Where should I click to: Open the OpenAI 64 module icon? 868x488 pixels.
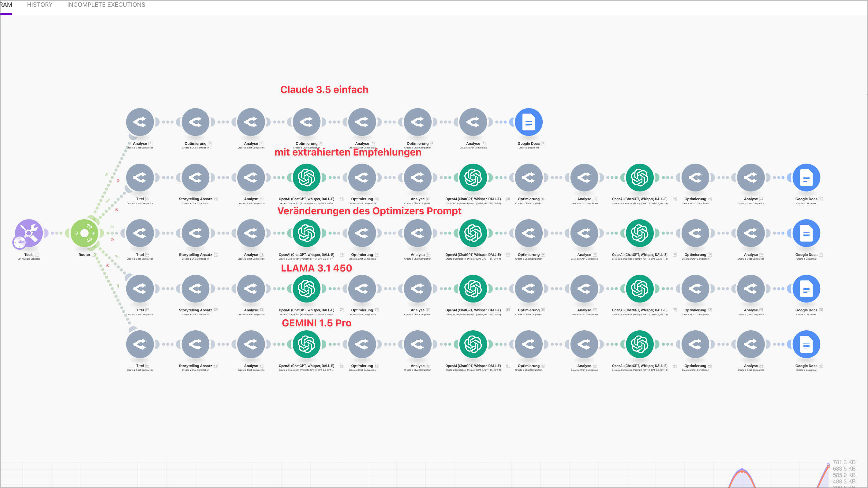pos(640,344)
